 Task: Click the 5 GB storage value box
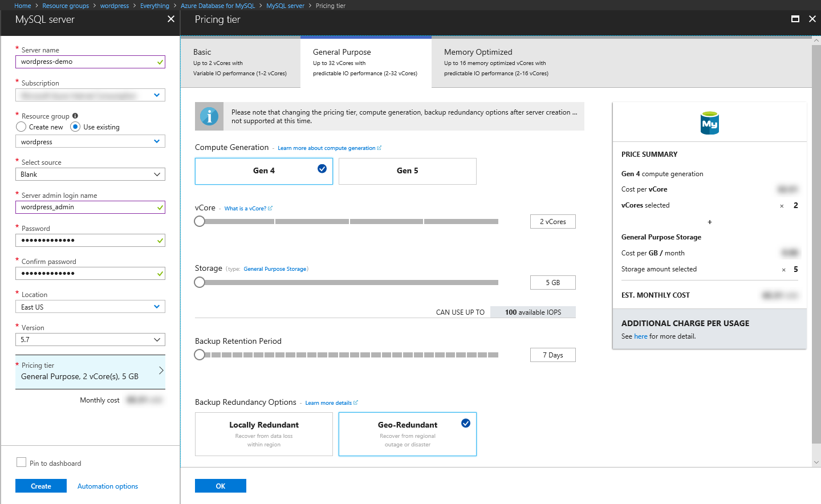pyautogui.click(x=553, y=283)
